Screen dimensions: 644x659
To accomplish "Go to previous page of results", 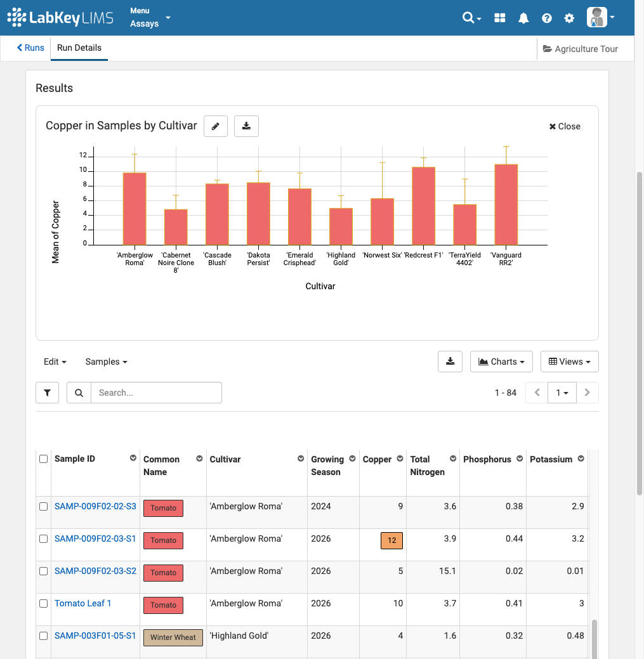I will click(x=537, y=393).
